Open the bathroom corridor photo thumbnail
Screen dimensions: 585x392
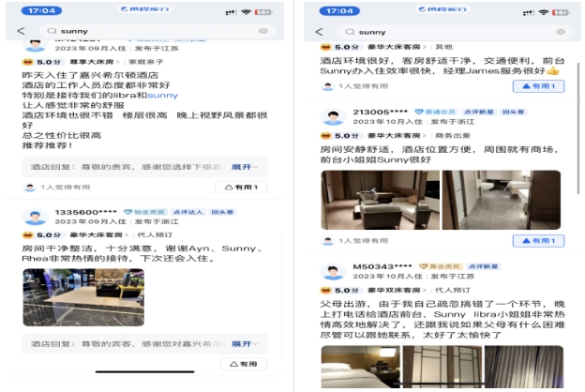point(501,200)
